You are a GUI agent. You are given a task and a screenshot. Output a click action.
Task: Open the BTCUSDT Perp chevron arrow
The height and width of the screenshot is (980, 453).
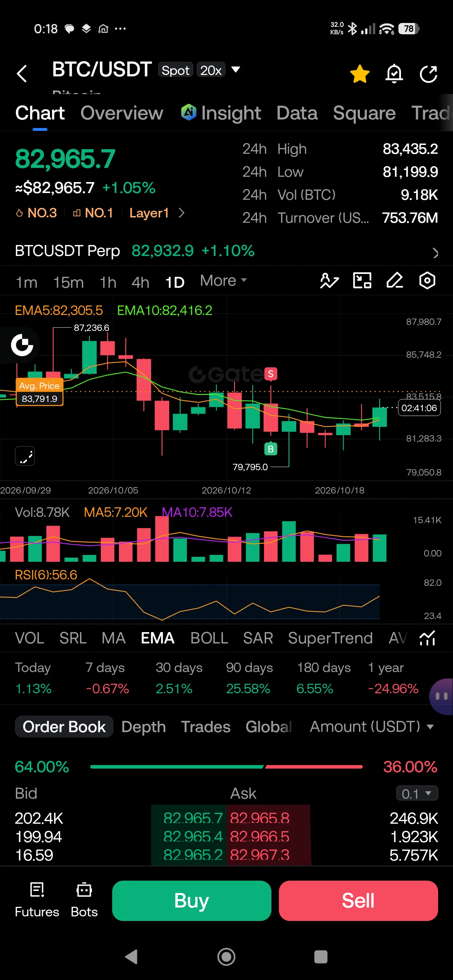(435, 253)
